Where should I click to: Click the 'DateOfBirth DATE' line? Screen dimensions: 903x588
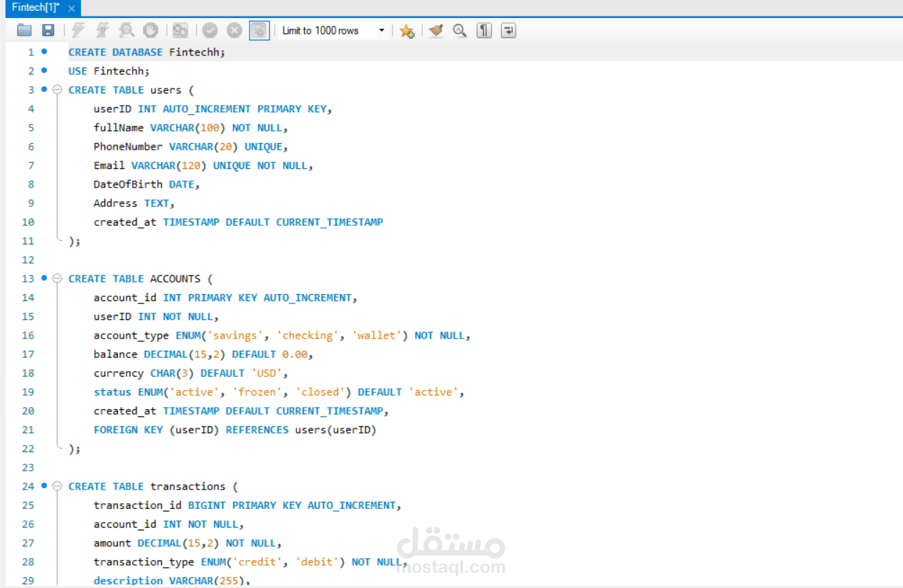click(x=147, y=184)
